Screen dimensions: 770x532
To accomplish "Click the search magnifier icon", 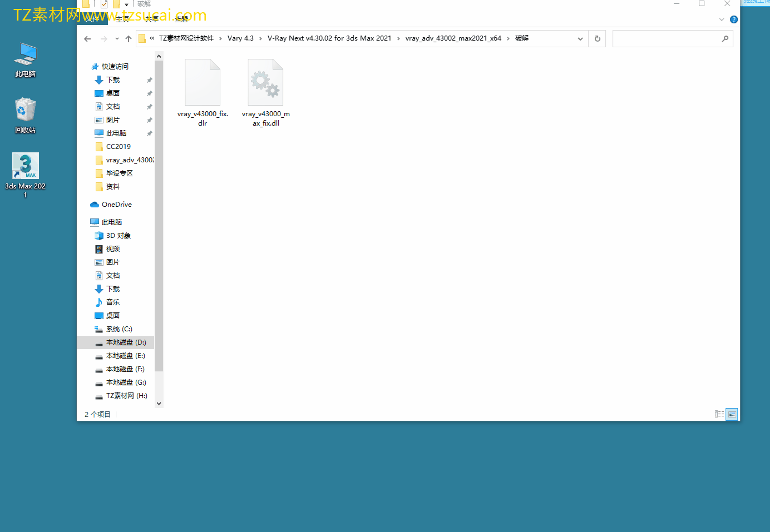I will pos(725,38).
